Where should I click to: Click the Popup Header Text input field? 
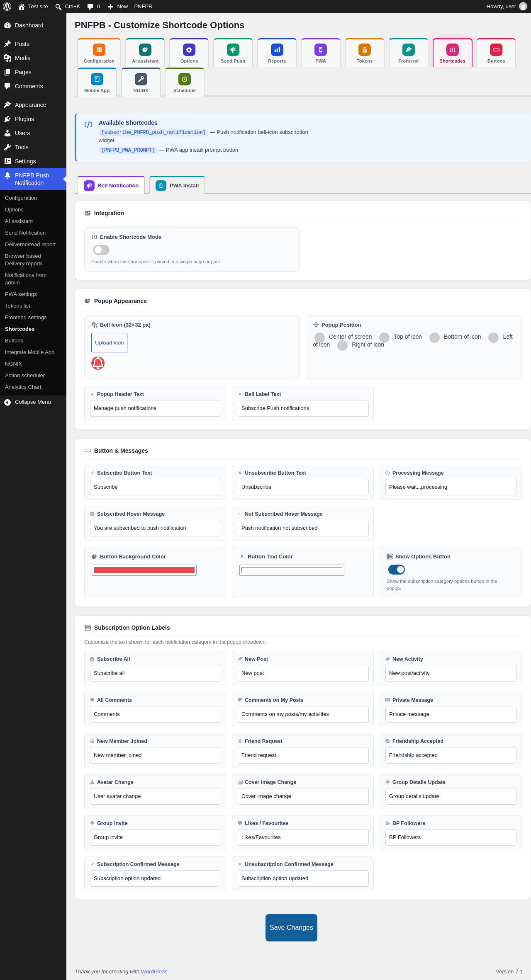point(156,408)
